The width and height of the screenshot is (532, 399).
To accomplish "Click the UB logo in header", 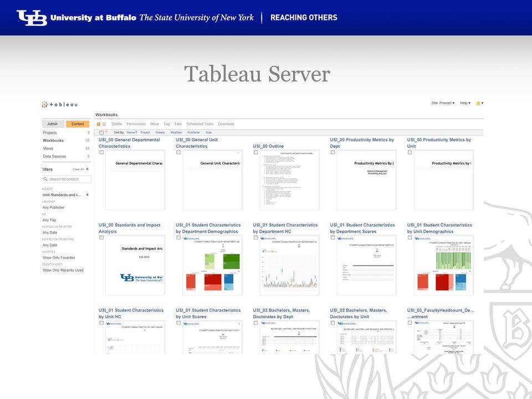I will pos(32,18).
